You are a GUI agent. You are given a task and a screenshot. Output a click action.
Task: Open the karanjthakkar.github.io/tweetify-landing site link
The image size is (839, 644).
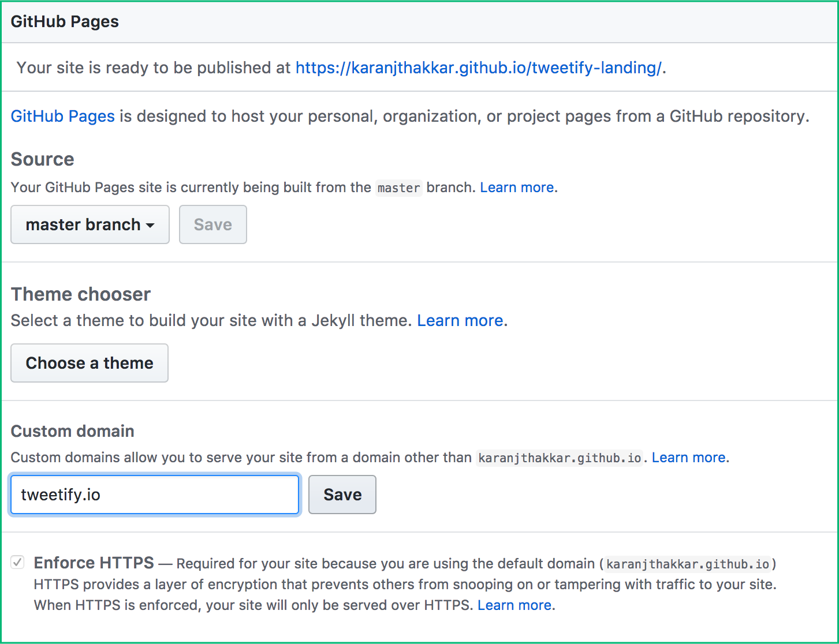(x=479, y=68)
